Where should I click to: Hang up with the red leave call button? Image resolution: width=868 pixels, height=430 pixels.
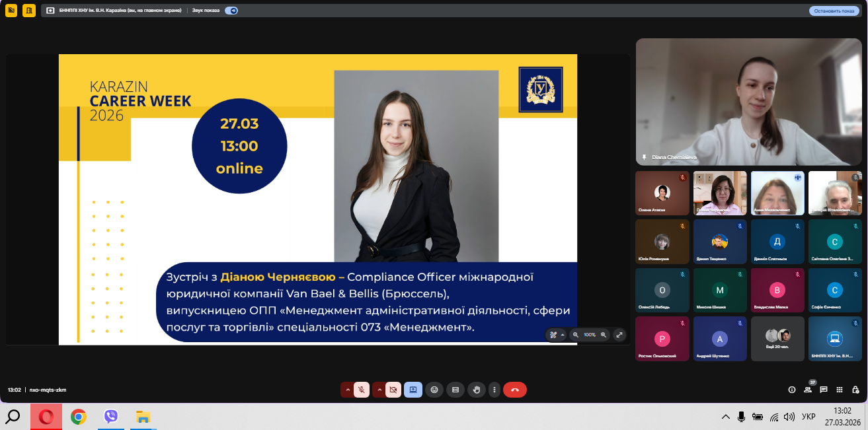pos(515,390)
